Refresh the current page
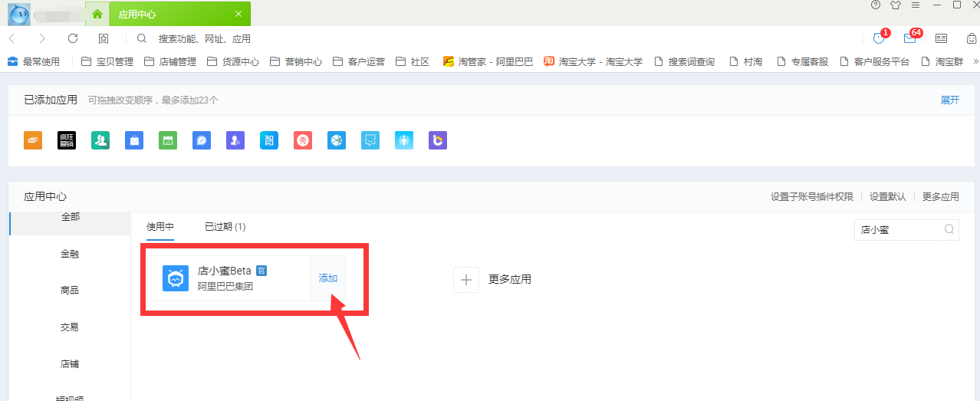 pyautogui.click(x=73, y=38)
